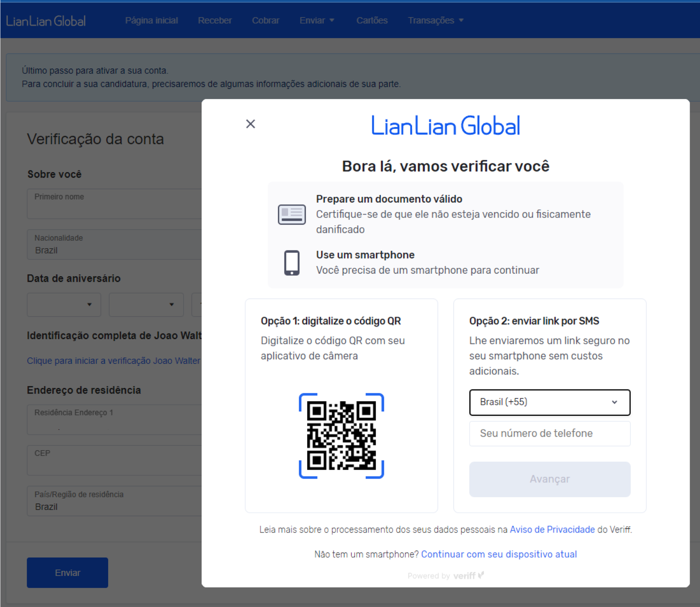Click the LianLian Global logo in dialog
Viewport: 700px width, 607px height.
[445, 126]
